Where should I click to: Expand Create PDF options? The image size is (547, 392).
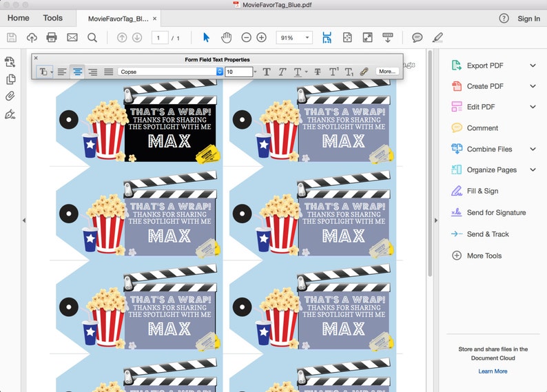click(x=533, y=86)
